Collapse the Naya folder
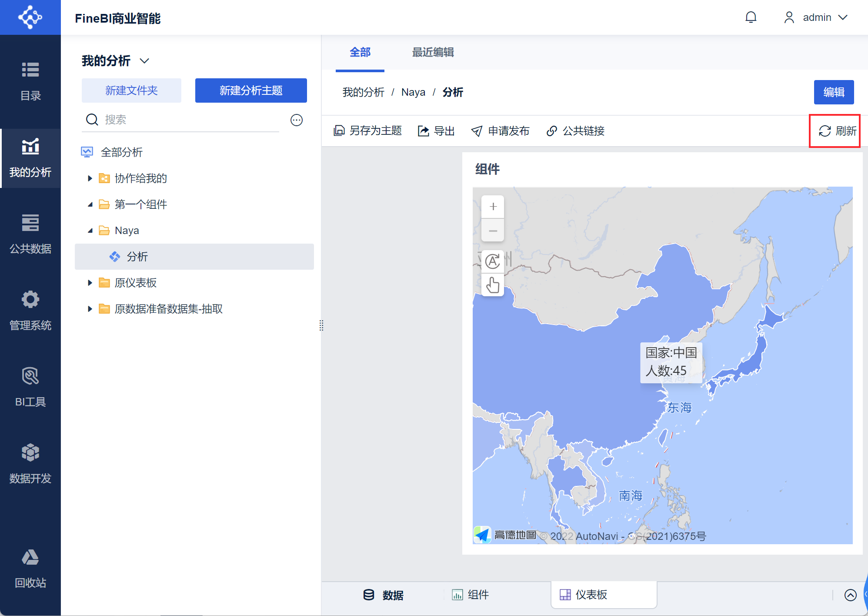The width and height of the screenshot is (868, 616). click(90, 231)
